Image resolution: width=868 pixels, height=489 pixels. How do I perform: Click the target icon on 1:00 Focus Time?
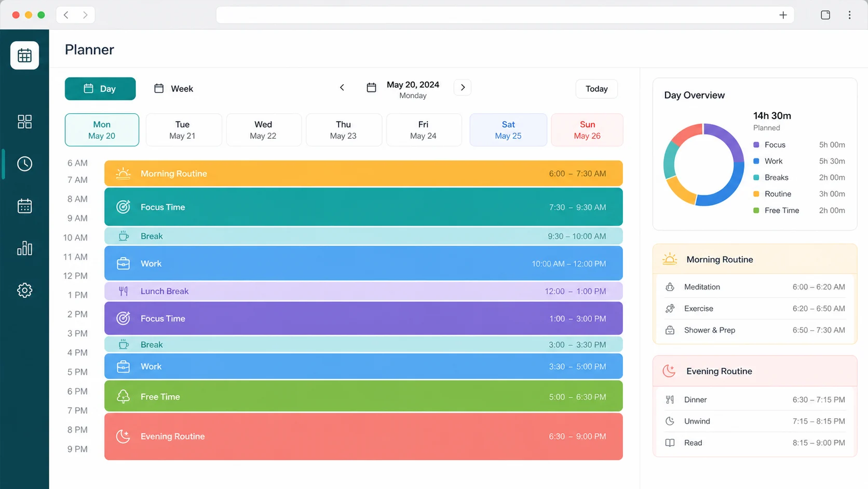(x=123, y=319)
